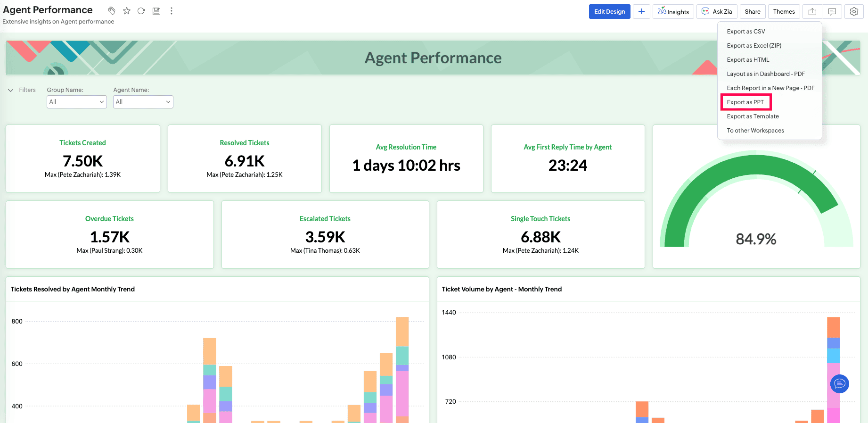The image size is (868, 423).
Task: Collapse the Filters section chevron
Action: (11, 90)
